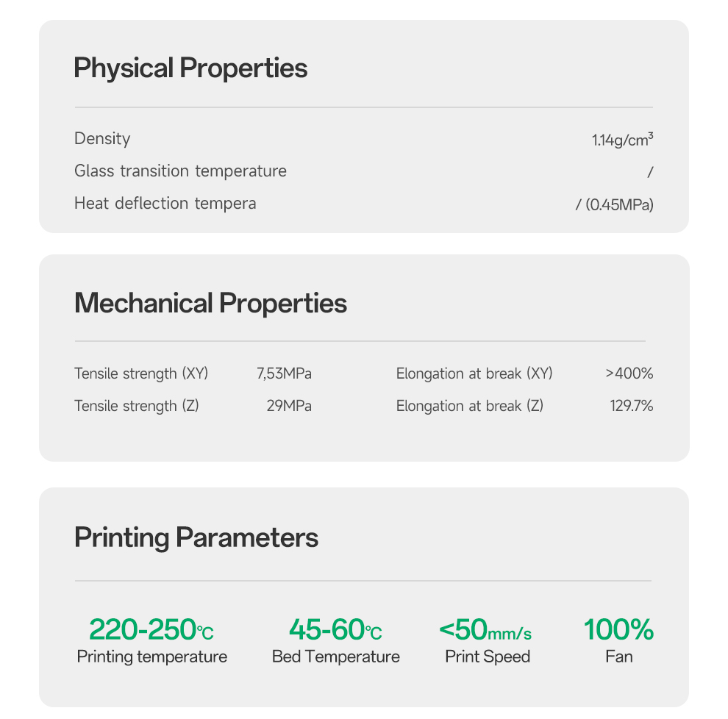Click the green 45-60℃ value
The image size is (728, 719).
tap(335, 630)
